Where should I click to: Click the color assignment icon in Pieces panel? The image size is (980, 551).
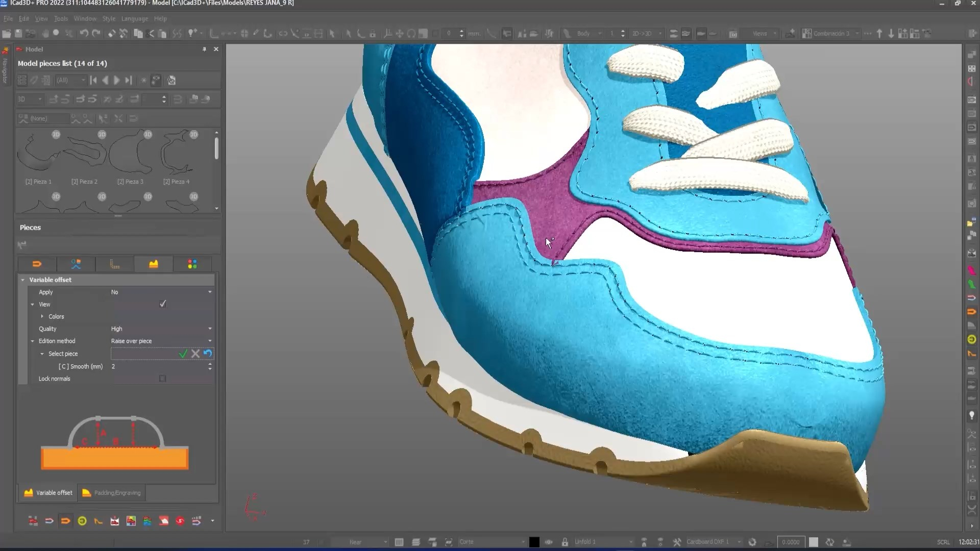(192, 264)
